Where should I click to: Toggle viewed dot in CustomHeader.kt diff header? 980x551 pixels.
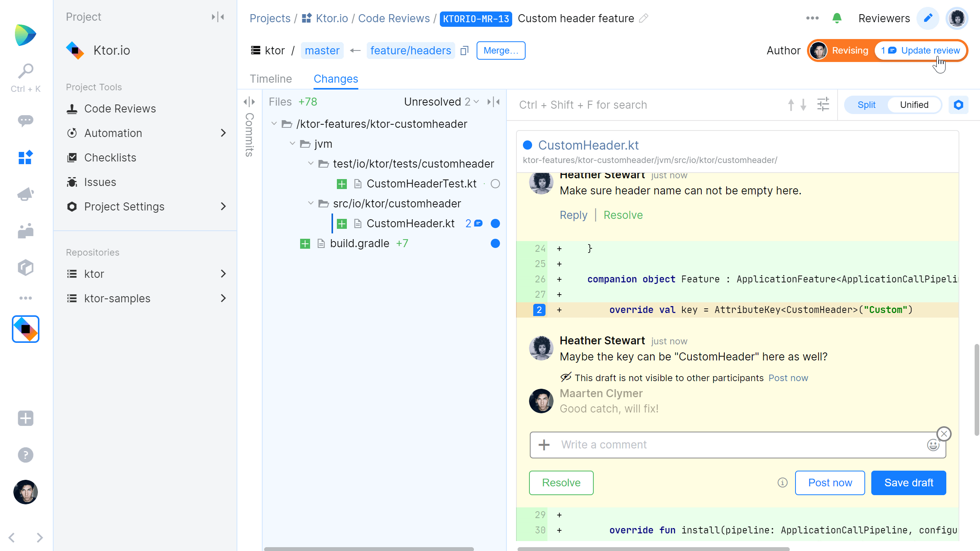(x=528, y=145)
